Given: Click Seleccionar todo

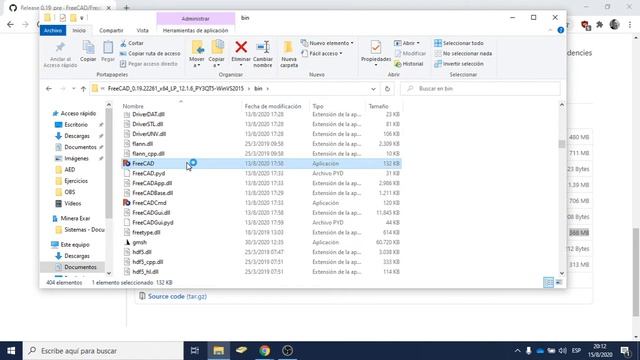Looking at the screenshot, I should (x=459, y=43).
